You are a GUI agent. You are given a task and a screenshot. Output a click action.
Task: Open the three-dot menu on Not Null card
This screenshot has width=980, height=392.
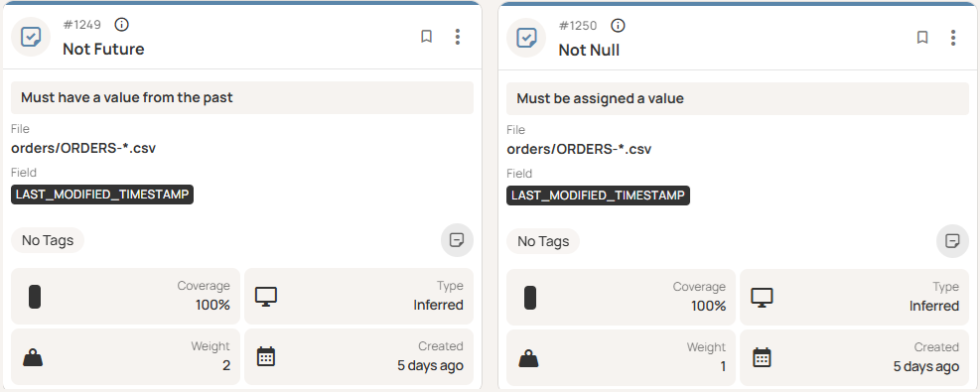pos(953,38)
